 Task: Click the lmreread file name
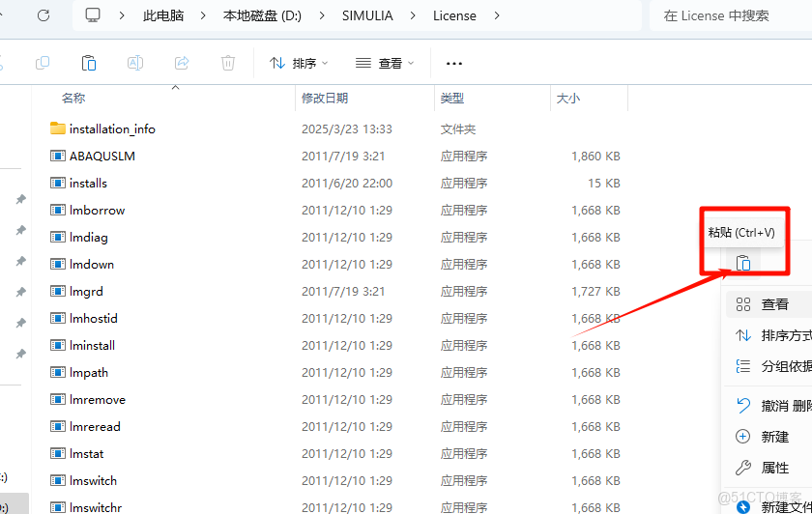pyautogui.click(x=95, y=426)
